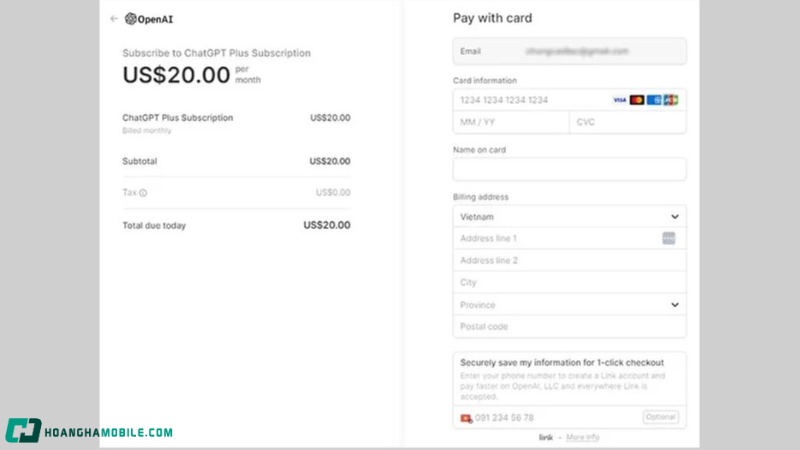Click the Mastercard icon
Viewport: 800px width, 450px height.
(x=637, y=100)
